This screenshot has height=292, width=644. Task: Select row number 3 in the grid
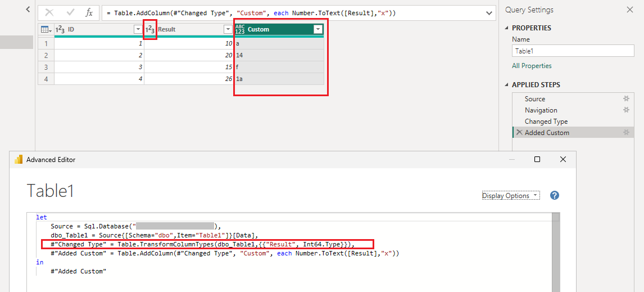pos(46,67)
